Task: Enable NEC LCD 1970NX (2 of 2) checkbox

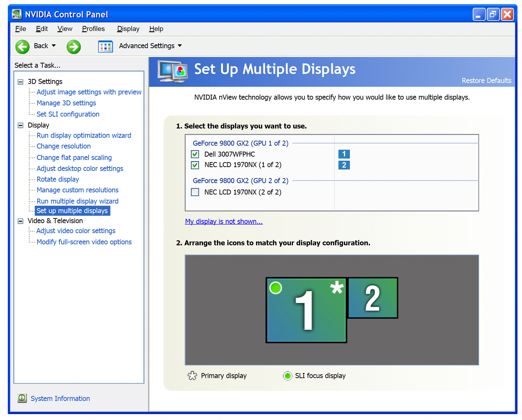Action: point(195,192)
